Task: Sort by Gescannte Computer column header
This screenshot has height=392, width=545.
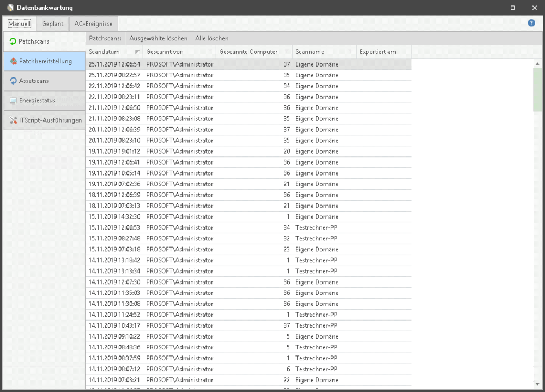Action: coord(249,52)
